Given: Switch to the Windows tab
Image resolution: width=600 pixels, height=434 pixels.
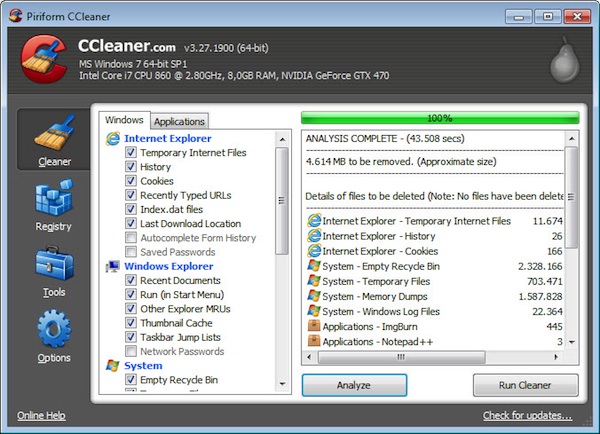Looking at the screenshot, I should coord(124,120).
